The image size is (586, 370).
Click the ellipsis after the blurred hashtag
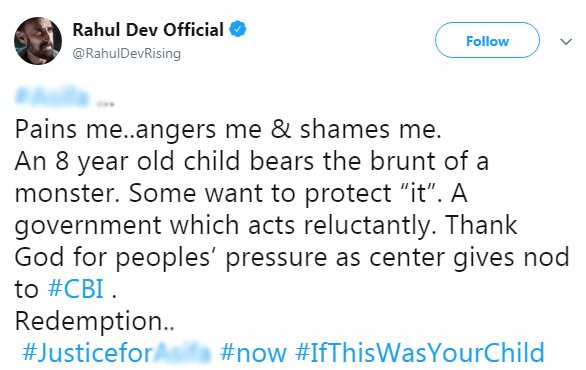coord(105,104)
